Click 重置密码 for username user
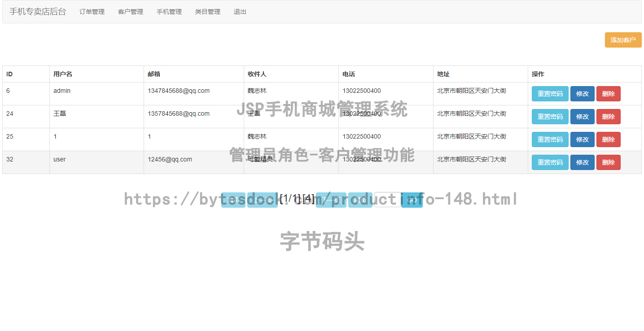This screenshot has width=644, height=331. (550, 162)
